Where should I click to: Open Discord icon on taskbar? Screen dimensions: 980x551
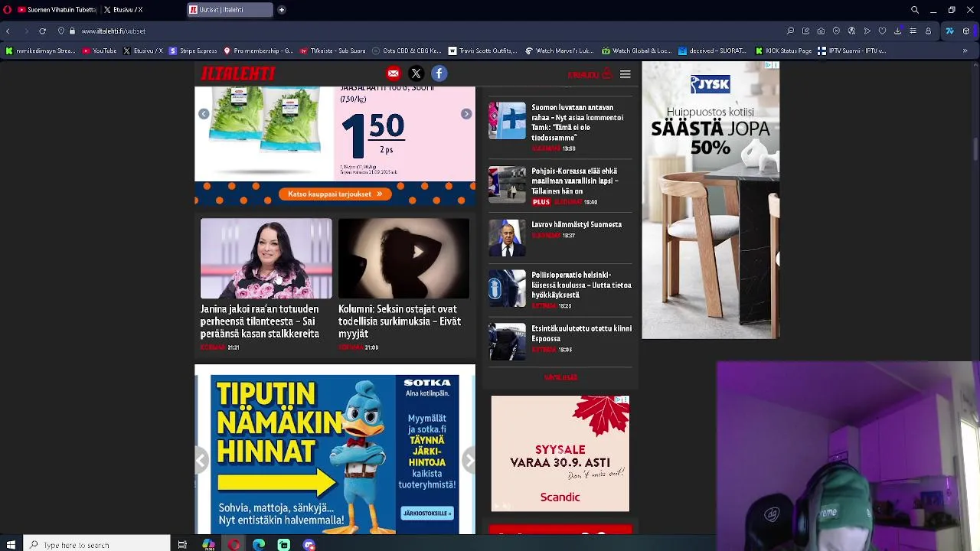tap(309, 545)
